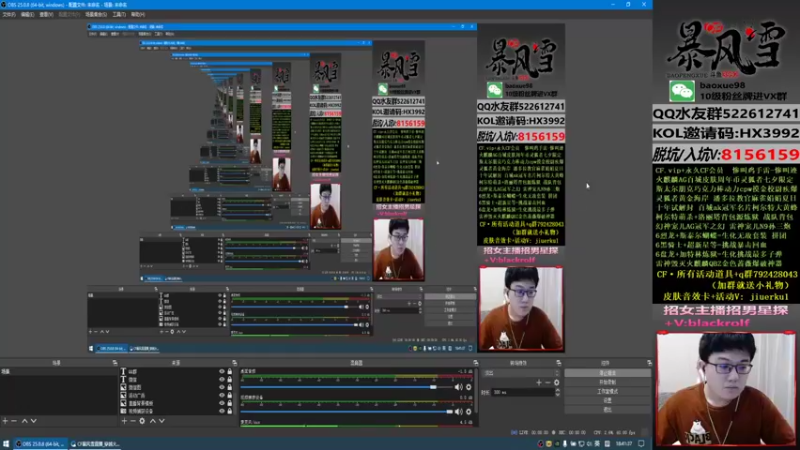The image size is (800, 450).
Task: Decrease transition duration with down arrow
Action: point(558,394)
